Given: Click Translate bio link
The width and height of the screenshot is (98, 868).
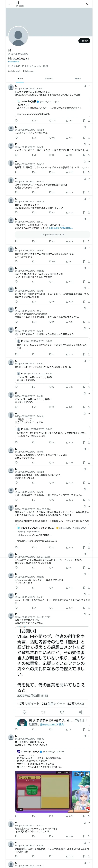Looking at the screenshot, I should [14, 62].
